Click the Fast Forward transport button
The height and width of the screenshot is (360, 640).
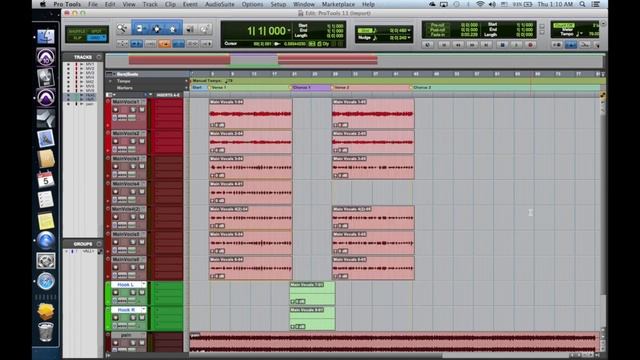pos(473,45)
